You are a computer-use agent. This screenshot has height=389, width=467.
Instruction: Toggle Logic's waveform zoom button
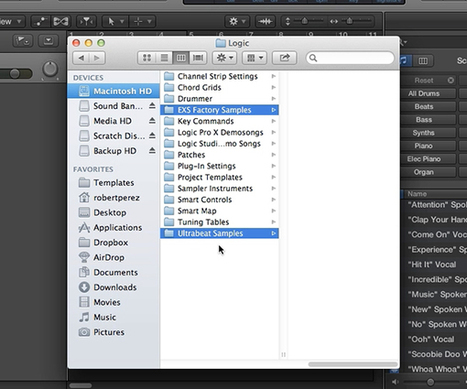coord(265,22)
